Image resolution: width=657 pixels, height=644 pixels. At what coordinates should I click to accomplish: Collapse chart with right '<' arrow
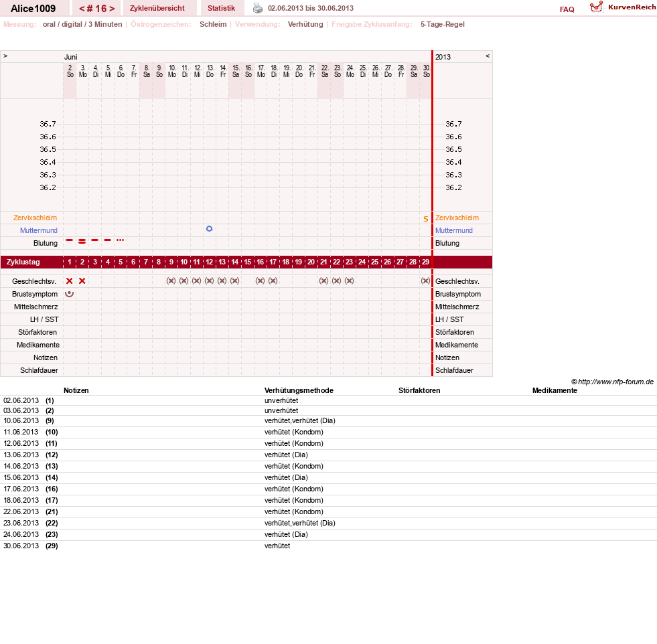(x=488, y=56)
